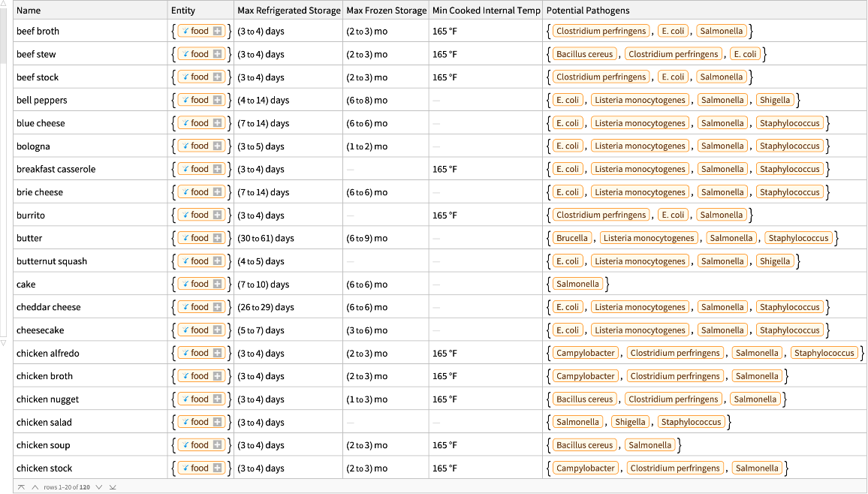This screenshot has width=868, height=494.
Task: Expand the plus icon in butter entity
Action: coord(218,238)
